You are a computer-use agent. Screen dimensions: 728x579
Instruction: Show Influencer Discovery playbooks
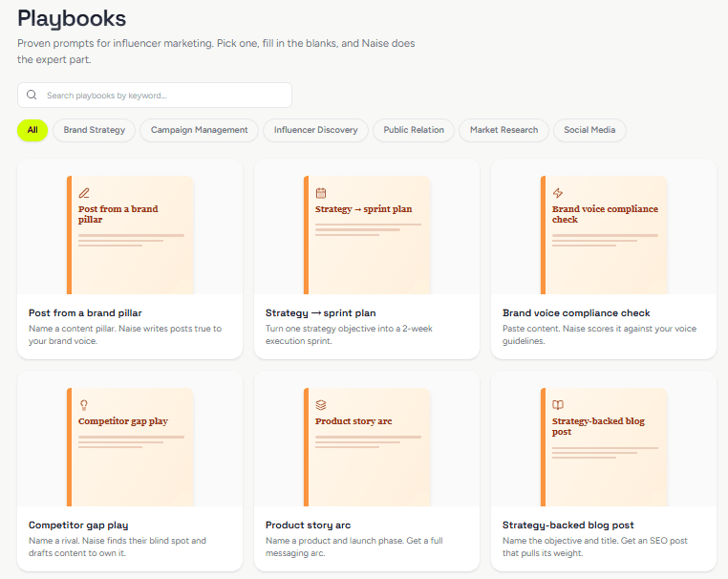point(315,130)
